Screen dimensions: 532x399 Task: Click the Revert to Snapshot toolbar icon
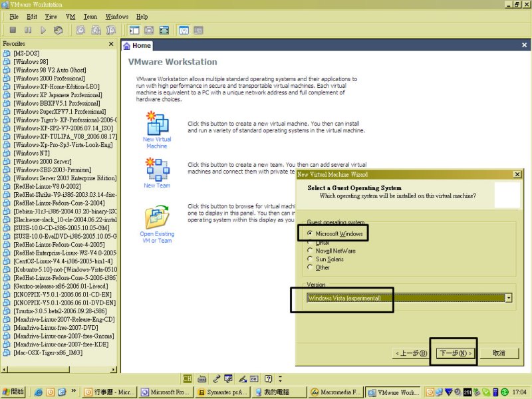(x=96, y=30)
